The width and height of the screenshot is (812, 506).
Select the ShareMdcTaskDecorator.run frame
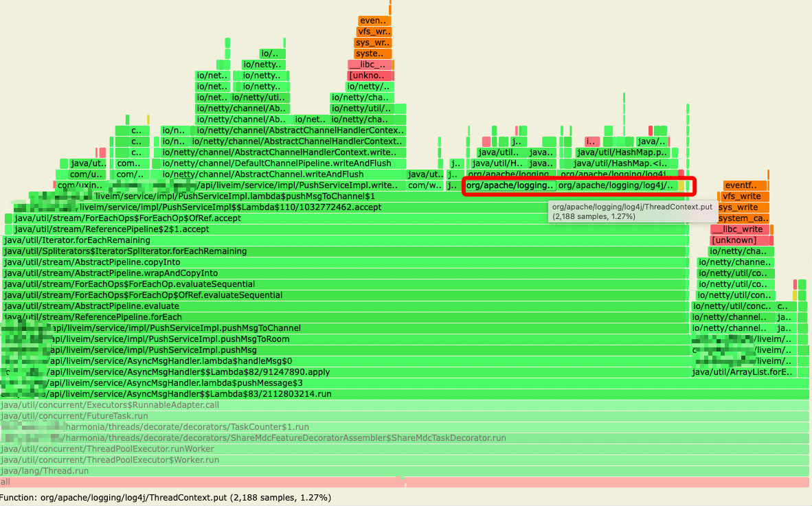click(405, 438)
